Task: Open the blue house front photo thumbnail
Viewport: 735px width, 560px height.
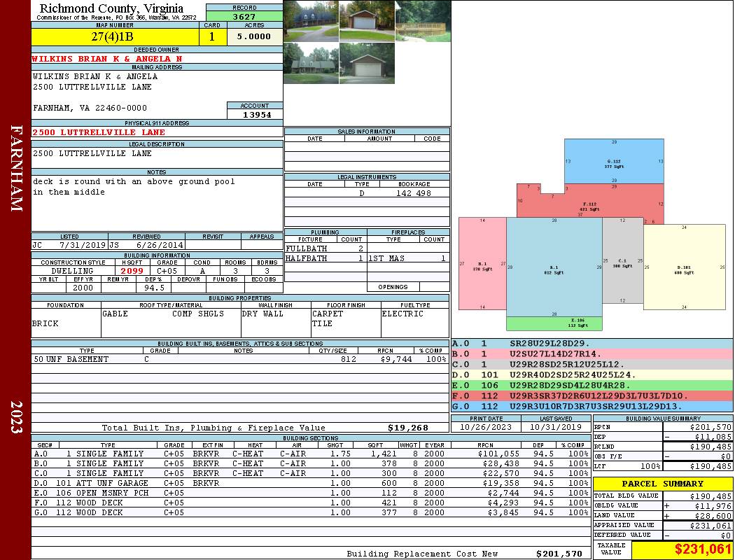Action: click(311, 21)
